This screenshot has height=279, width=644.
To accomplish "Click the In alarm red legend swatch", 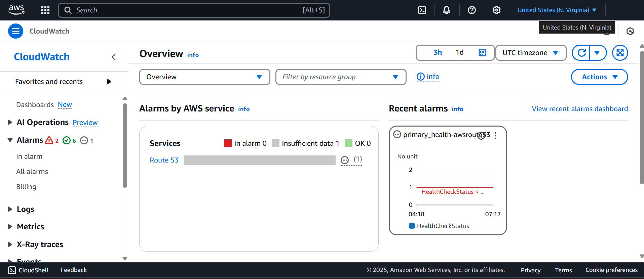I will coord(228,143).
